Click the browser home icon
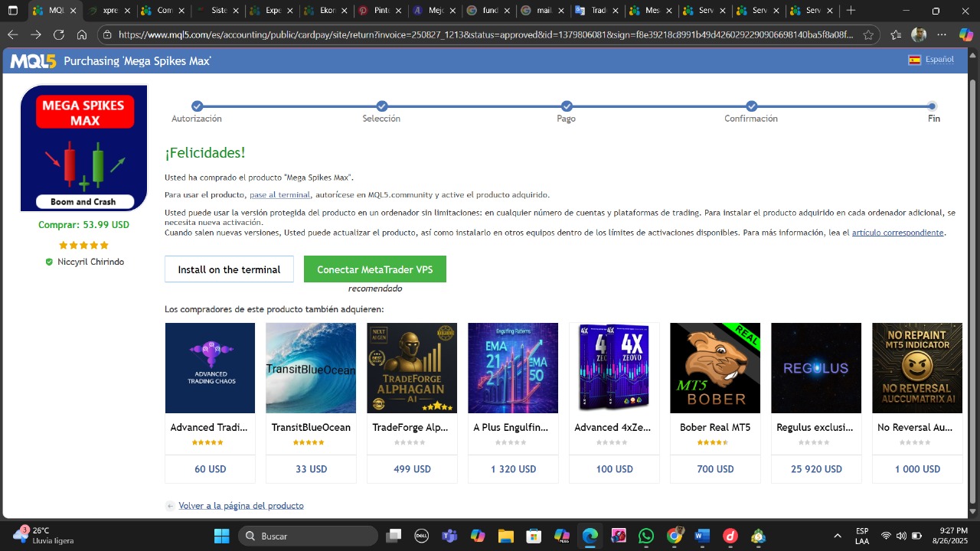The height and width of the screenshot is (551, 980). pyautogui.click(x=82, y=35)
